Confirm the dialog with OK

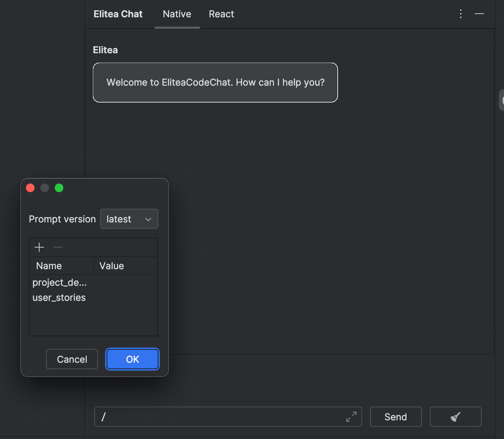(132, 359)
